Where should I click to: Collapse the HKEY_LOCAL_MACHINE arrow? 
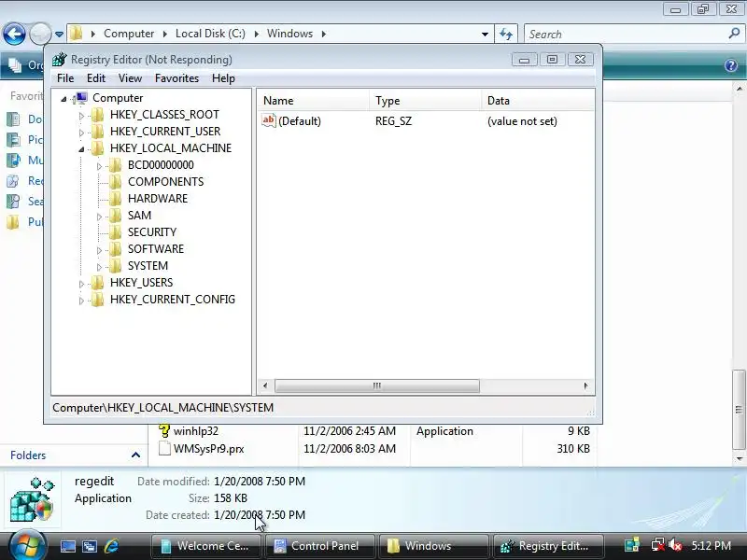click(x=81, y=149)
